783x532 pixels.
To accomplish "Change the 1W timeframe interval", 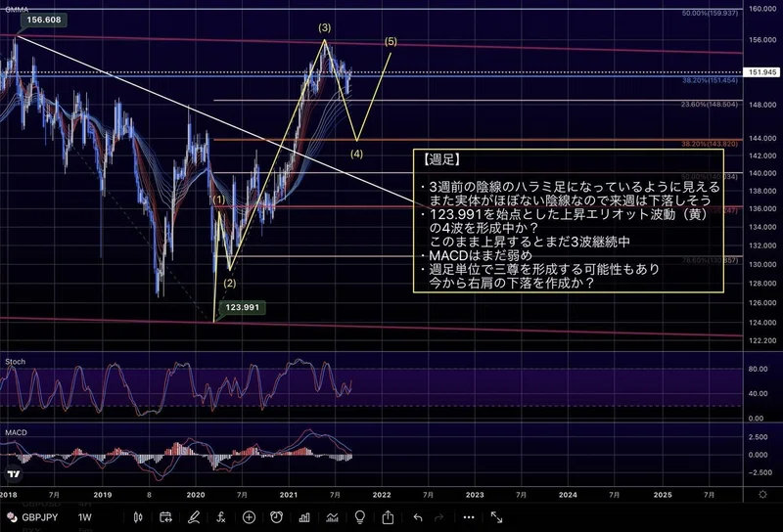I will (x=85, y=517).
